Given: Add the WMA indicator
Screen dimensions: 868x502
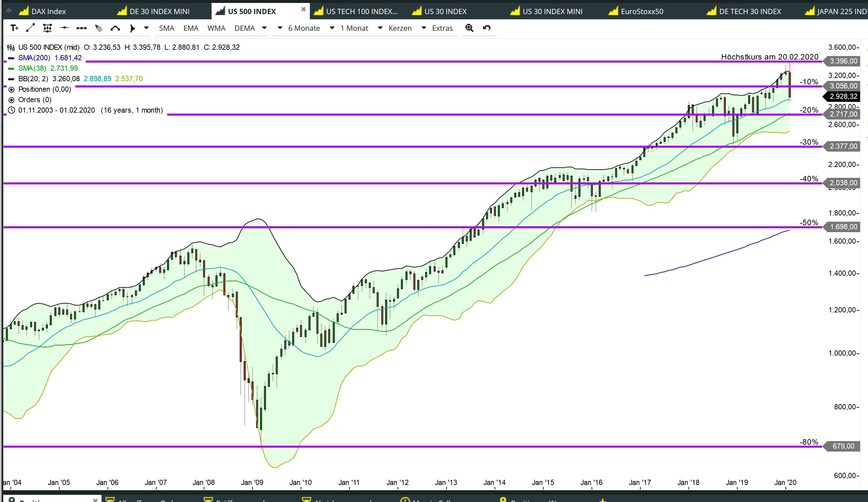Looking at the screenshot, I should [x=216, y=28].
